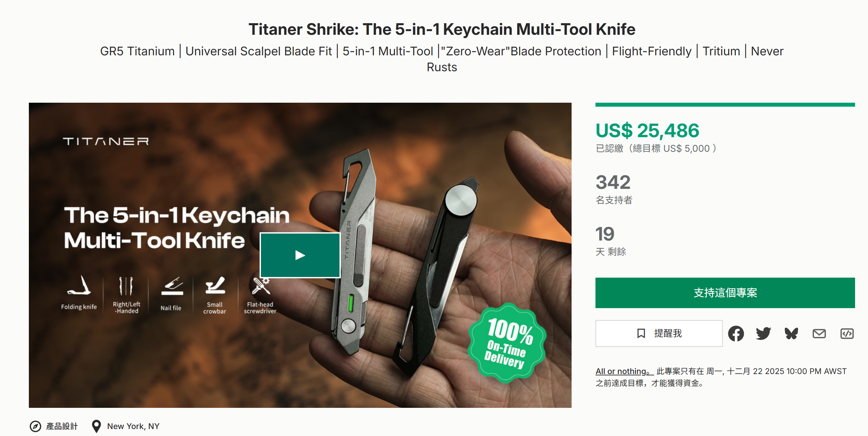Click the green funding progress bar
Image resolution: width=868 pixels, height=436 pixels.
click(725, 105)
